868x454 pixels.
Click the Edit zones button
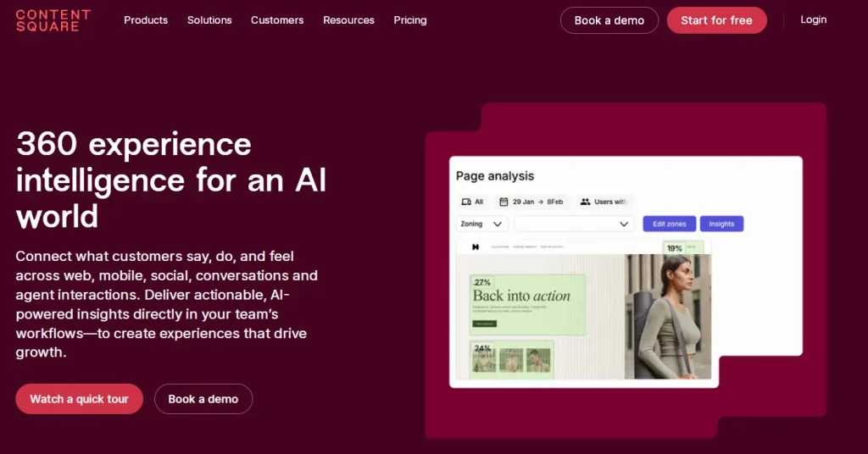point(670,224)
